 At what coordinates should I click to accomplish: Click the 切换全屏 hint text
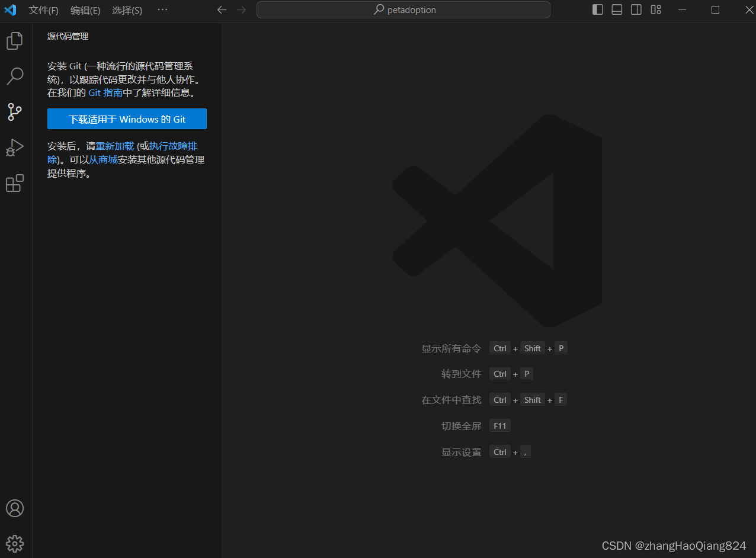point(462,426)
